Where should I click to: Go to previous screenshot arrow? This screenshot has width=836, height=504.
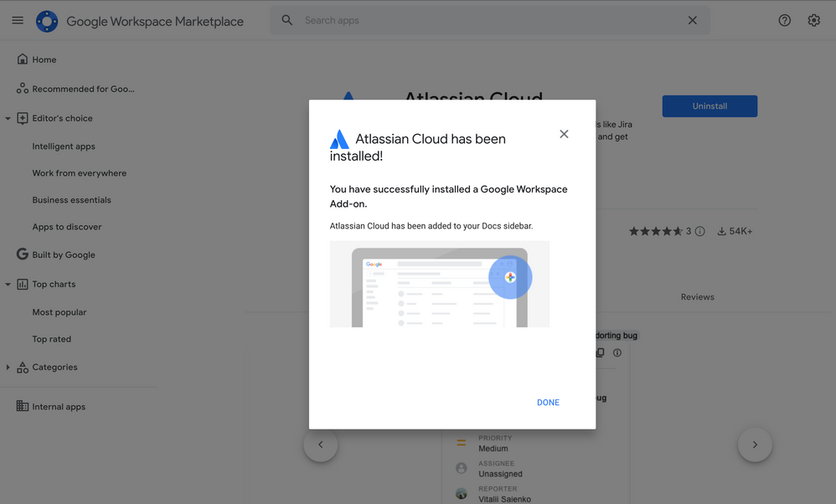[x=321, y=445]
